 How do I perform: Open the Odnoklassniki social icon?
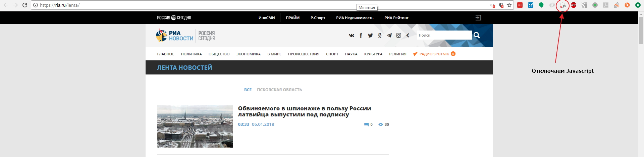380,35
